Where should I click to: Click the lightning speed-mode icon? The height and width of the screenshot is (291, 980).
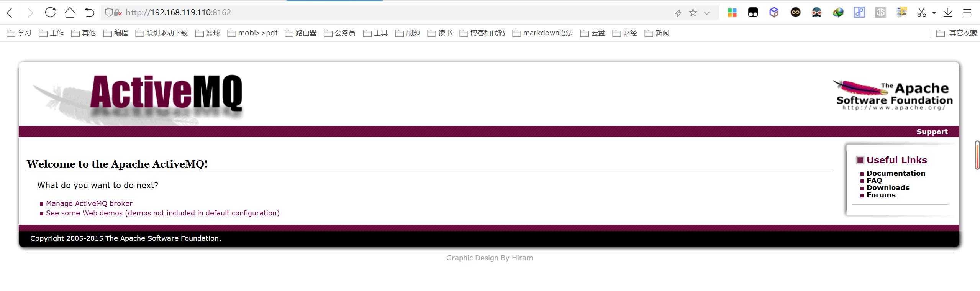[x=678, y=13]
